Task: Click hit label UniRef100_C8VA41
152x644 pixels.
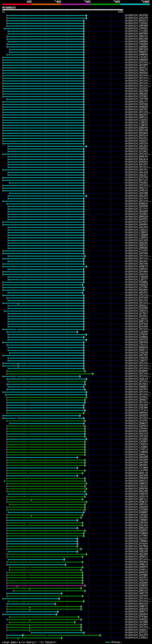Action: pos(136,428)
